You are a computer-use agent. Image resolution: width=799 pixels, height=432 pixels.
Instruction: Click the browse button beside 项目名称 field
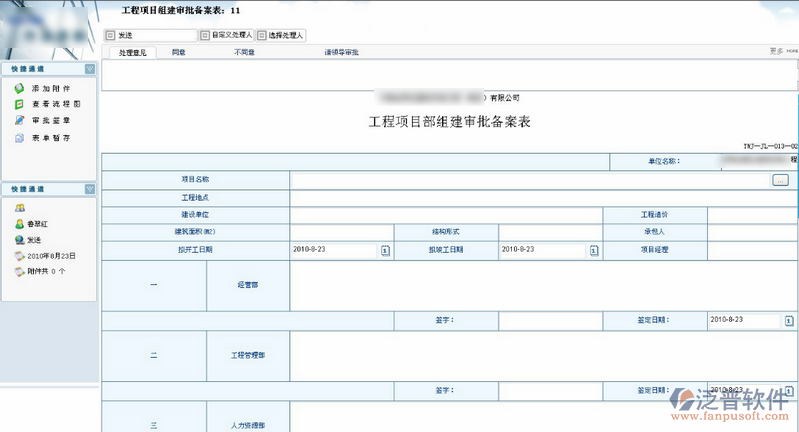pos(780,180)
